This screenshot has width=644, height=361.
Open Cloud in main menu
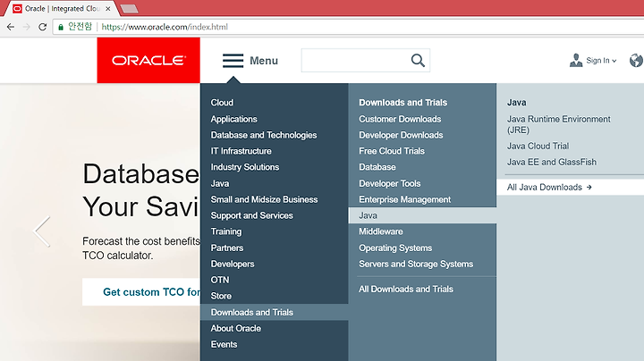(222, 103)
